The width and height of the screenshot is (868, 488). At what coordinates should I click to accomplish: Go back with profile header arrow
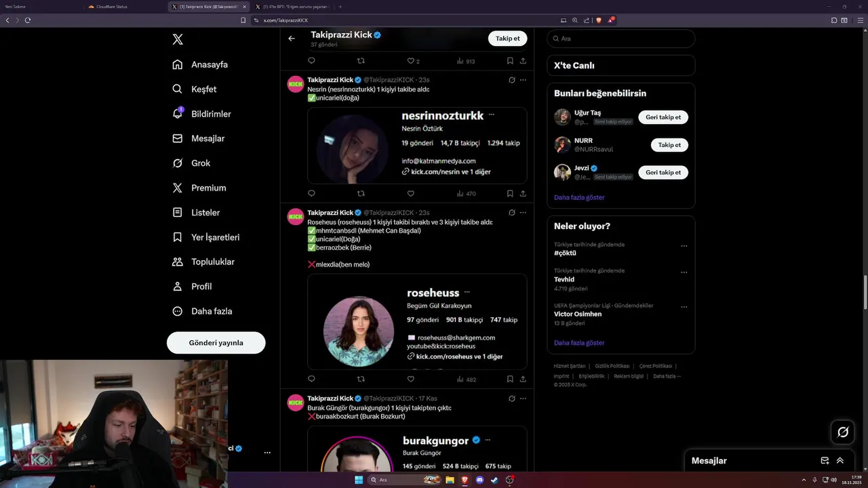tap(292, 39)
